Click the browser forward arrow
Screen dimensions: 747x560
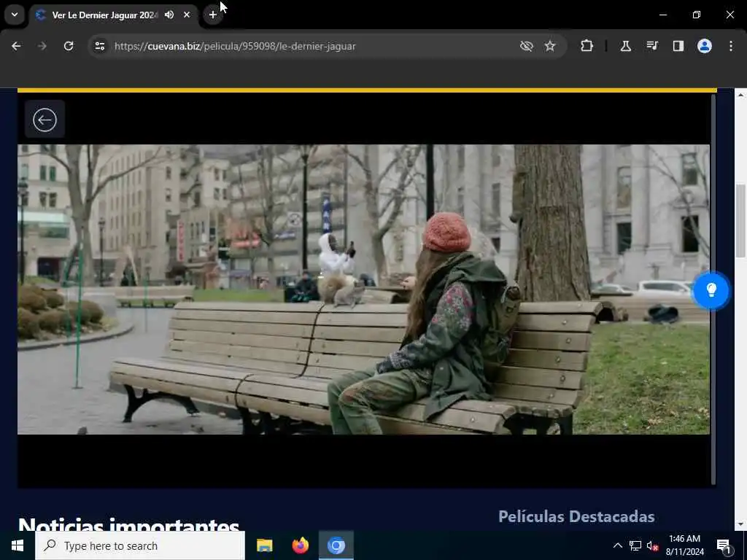pyautogui.click(x=42, y=46)
